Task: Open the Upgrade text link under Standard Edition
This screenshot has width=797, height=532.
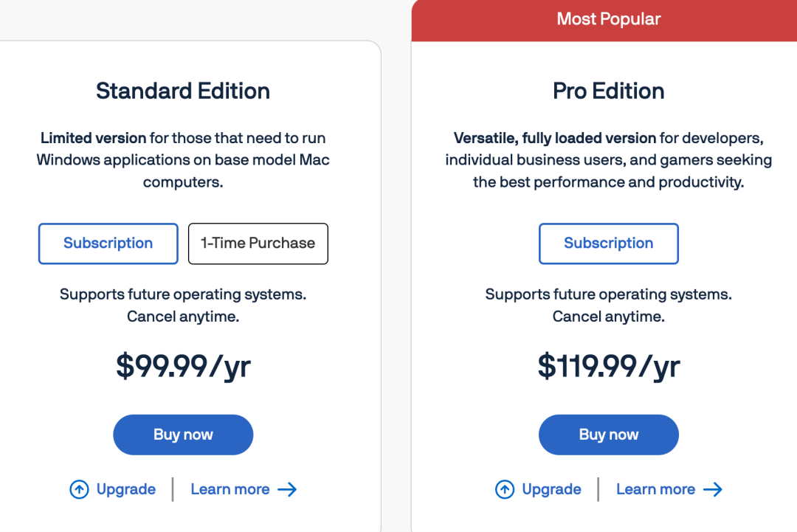Action: [x=126, y=489]
